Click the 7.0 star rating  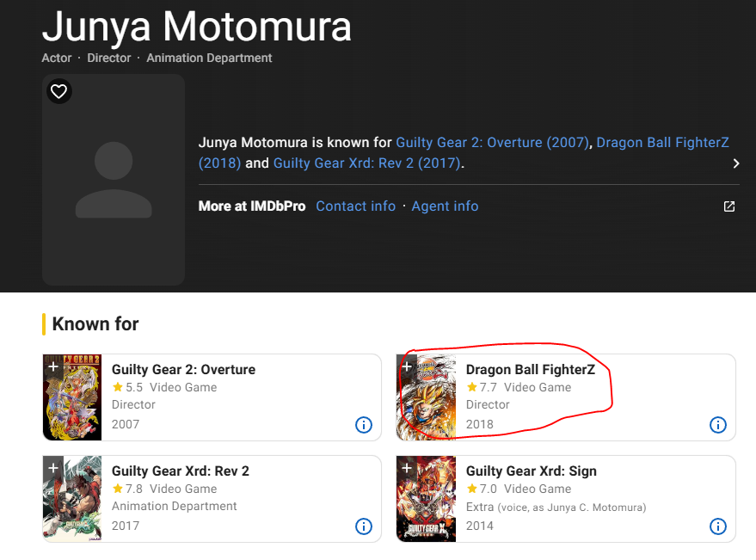pos(482,489)
